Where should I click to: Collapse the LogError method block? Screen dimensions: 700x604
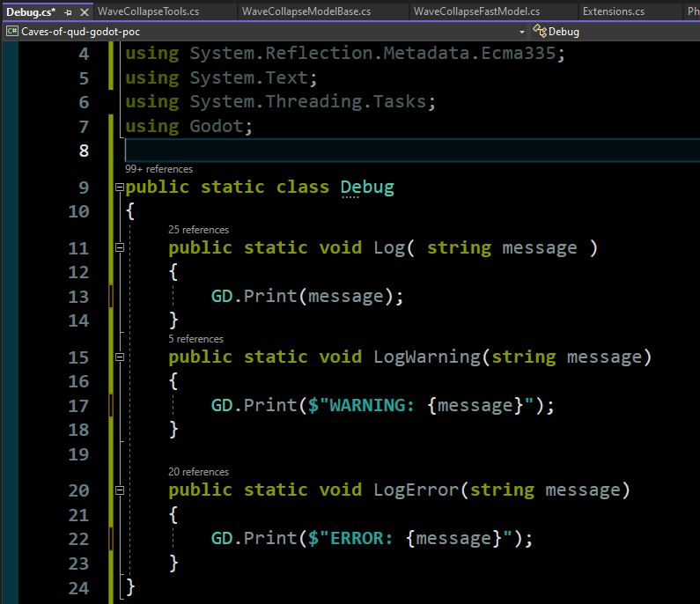click(119, 490)
